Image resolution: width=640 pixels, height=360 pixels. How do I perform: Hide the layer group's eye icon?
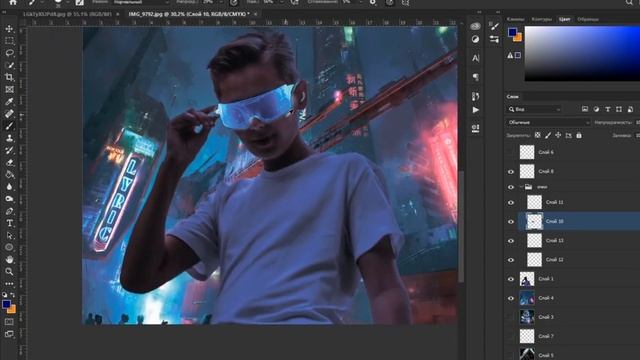coord(511,187)
